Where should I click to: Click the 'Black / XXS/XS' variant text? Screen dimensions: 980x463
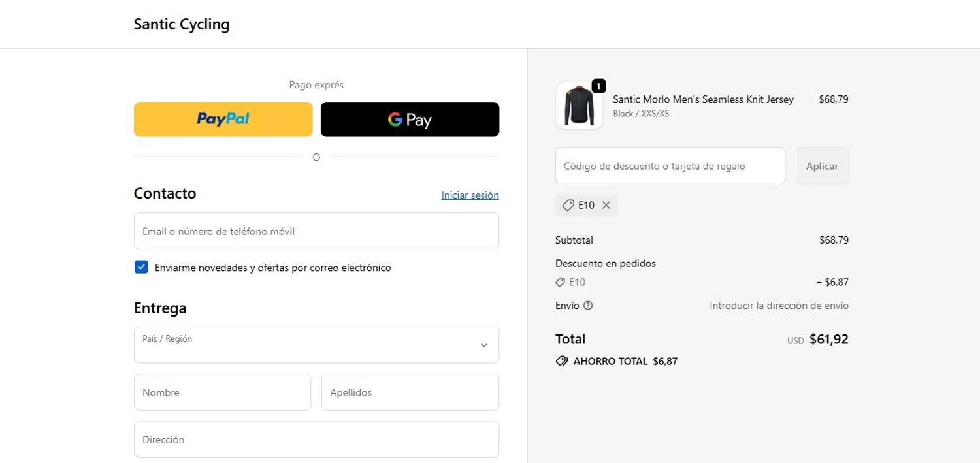(641, 114)
